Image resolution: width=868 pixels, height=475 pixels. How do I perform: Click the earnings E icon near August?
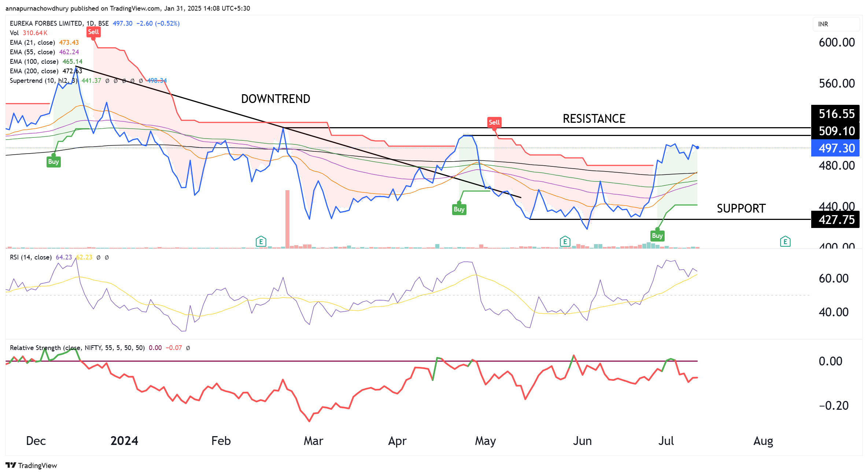coord(785,242)
